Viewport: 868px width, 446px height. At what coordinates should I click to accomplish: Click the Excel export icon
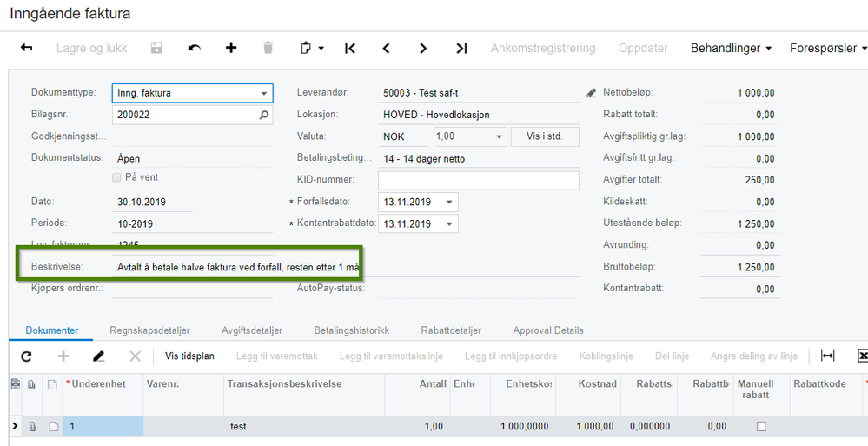(863, 356)
